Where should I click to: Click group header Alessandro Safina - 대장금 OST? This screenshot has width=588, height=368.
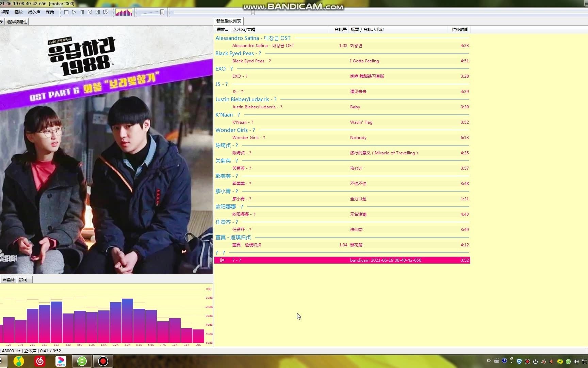[x=253, y=38]
